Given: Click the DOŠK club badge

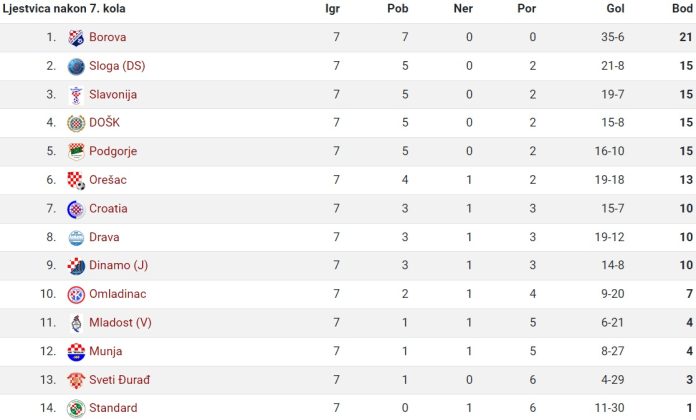Looking at the screenshot, I should pyautogui.click(x=76, y=123).
